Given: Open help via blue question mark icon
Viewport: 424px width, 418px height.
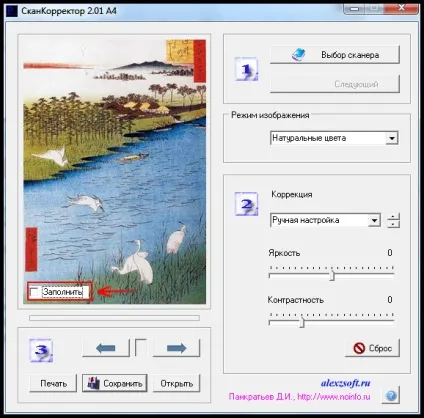Looking at the screenshot, I should pos(391,395).
